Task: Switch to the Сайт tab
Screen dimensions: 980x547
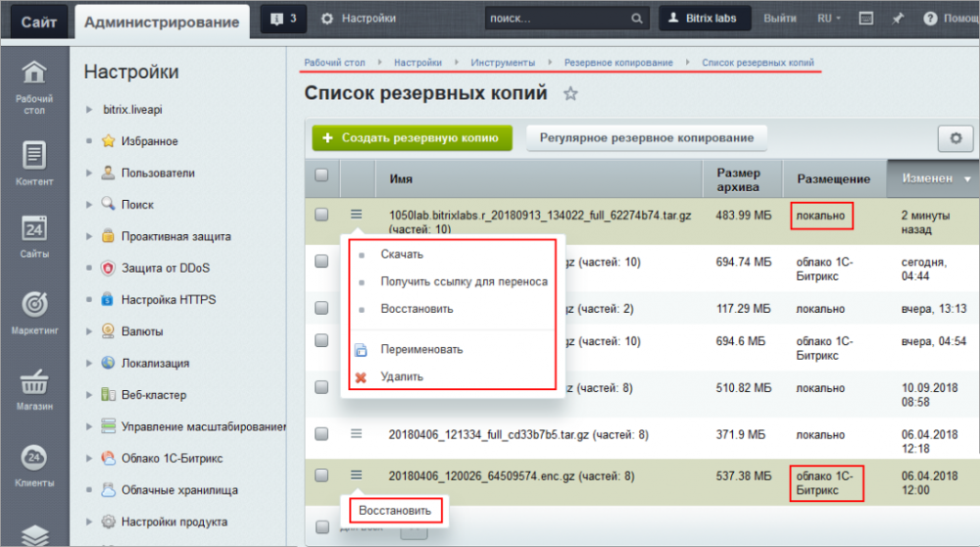Action: pyautogui.click(x=38, y=22)
